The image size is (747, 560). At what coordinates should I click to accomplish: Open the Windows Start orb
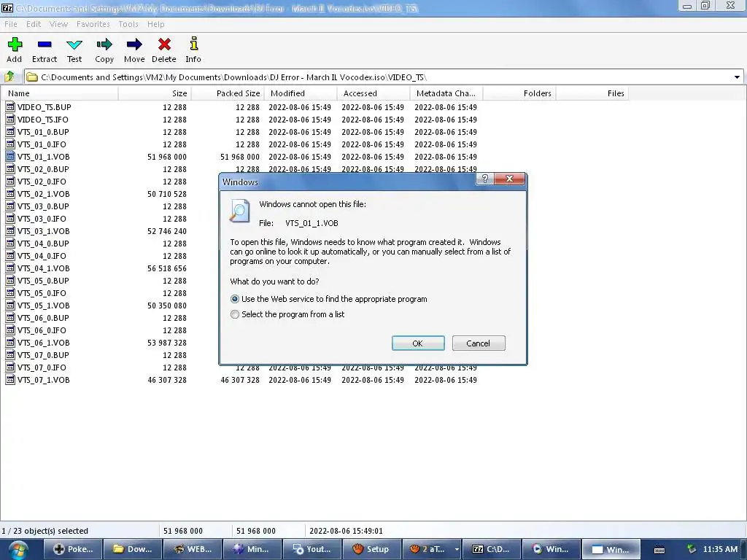tap(18, 550)
